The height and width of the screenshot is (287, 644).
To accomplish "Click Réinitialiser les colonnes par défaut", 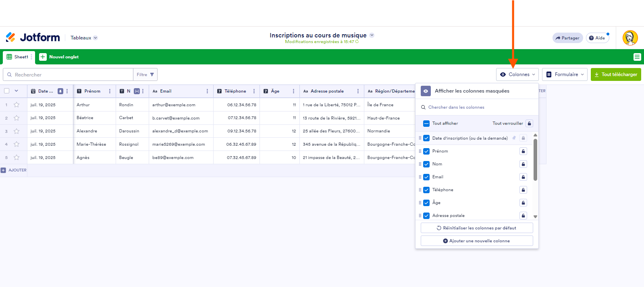I will 477,228.
